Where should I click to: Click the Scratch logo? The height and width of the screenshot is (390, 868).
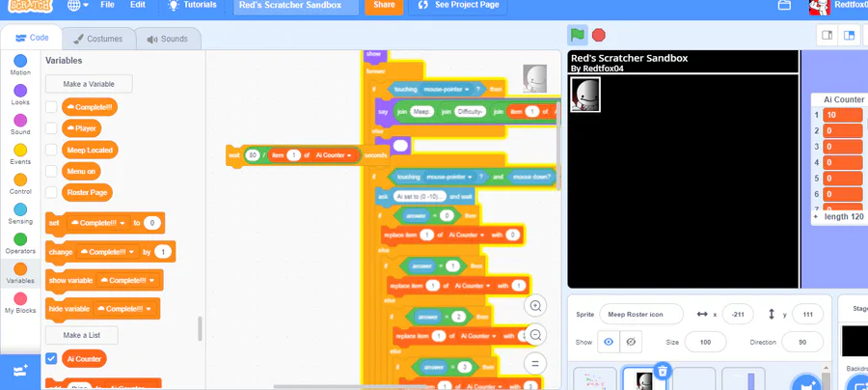pyautogui.click(x=30, y=5)
